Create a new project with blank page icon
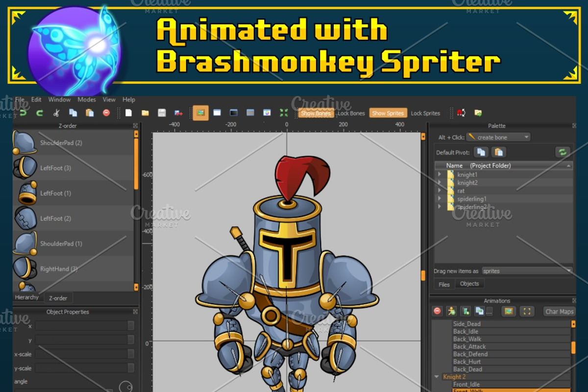This screenshot has width=588, height=392. click(x=128, y=113)
